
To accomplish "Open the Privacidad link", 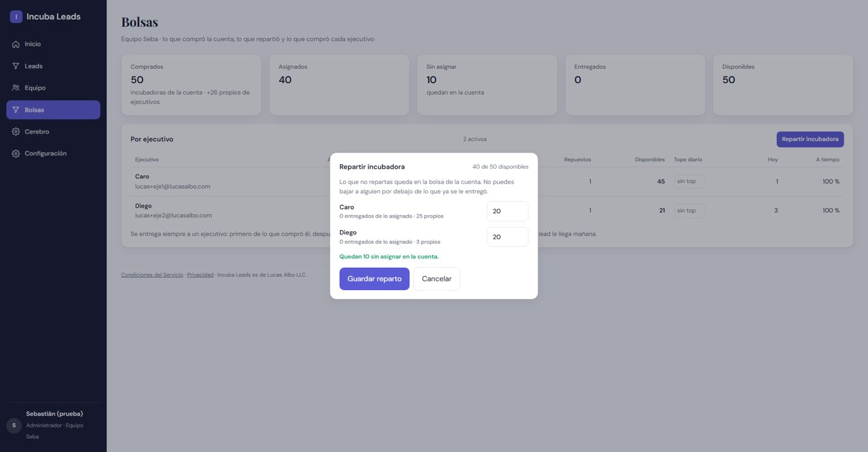I will pos(200,275).
